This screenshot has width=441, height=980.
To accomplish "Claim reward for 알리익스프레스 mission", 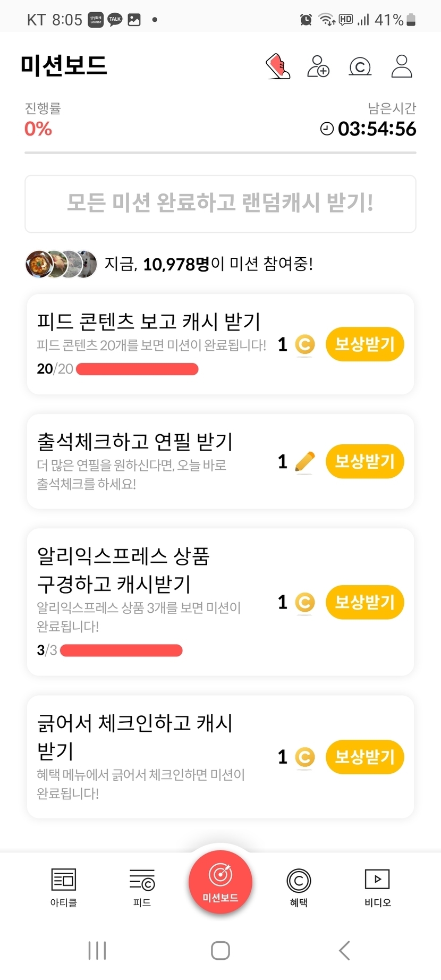I will click(x=365, y=602).
